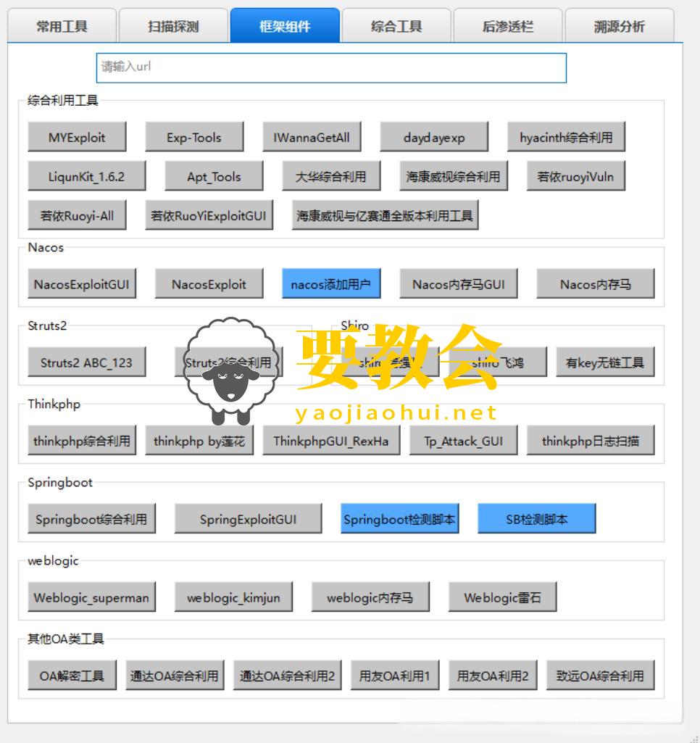Launch OA解密工具

pyautogui.click(x=72, y=676)
